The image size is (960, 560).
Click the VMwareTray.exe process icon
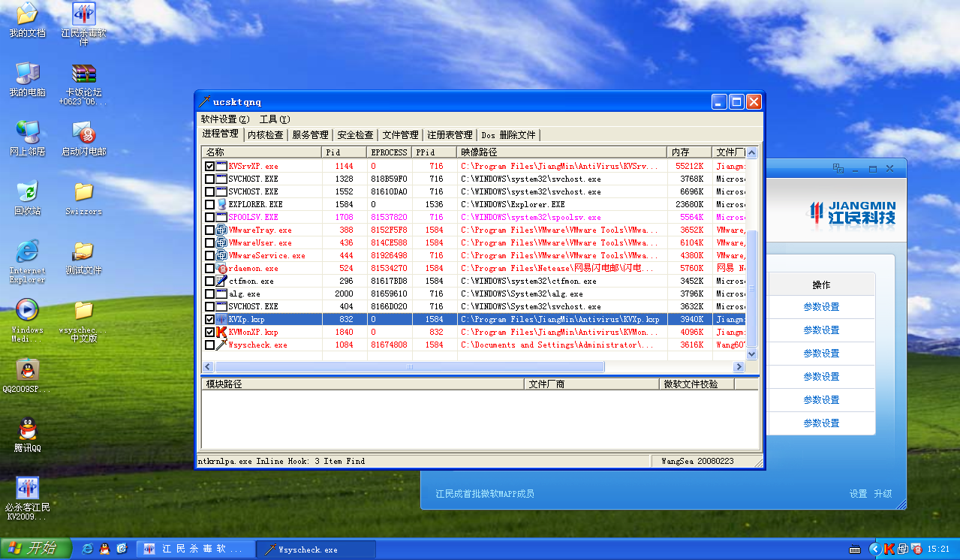[221, 230]
